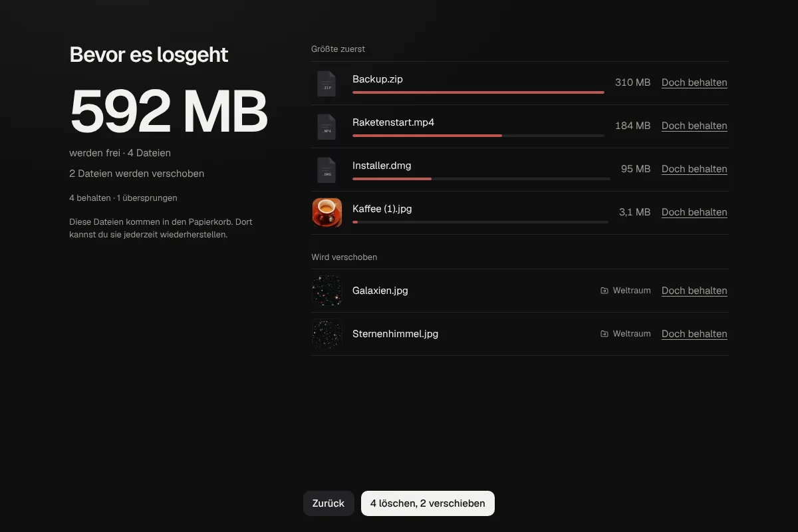
Task: Keep Backup.zip via Doch behalten
Action: (694, 82)
